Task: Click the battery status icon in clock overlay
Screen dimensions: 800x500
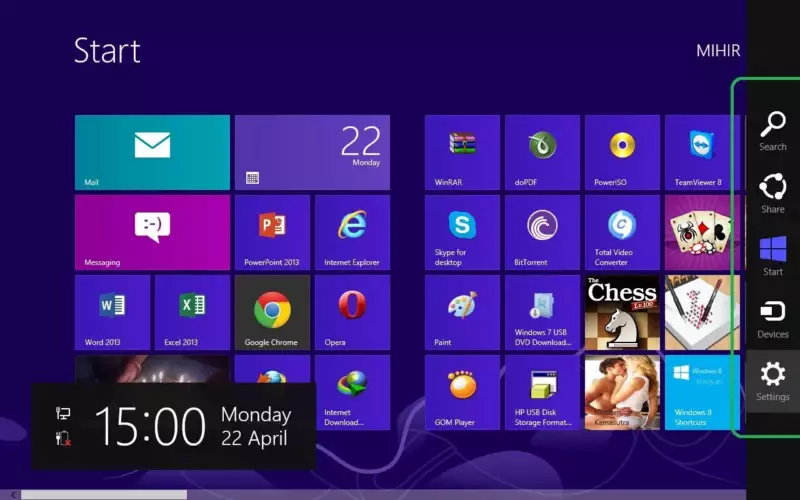Action: 63,438
